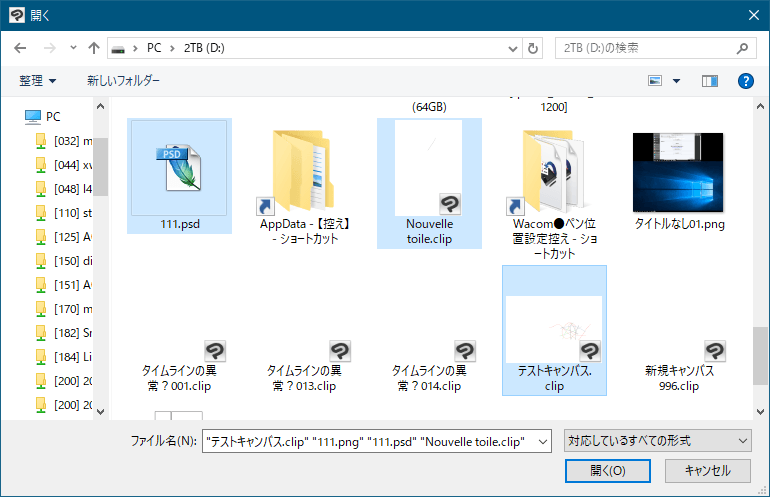The image size is (770, 497).
Task: Click the help question mark icon
Action: pyautogui.click(x=745, y=80)
